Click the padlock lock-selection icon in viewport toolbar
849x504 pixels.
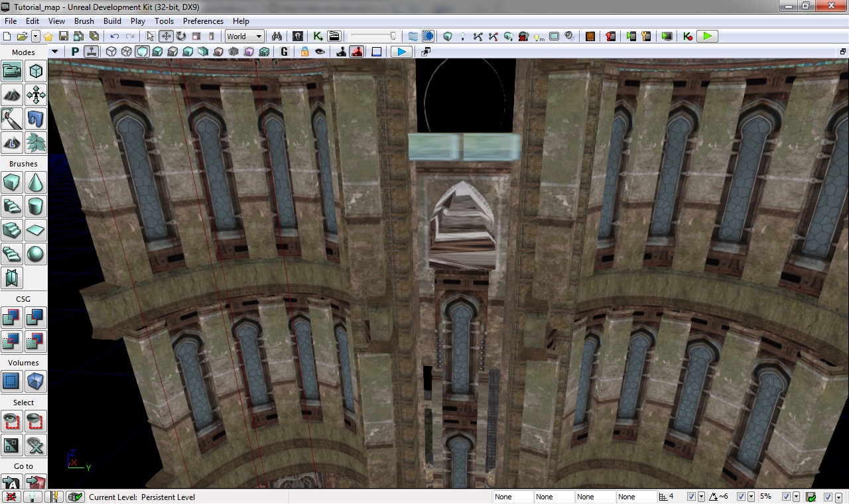[304, 52]
